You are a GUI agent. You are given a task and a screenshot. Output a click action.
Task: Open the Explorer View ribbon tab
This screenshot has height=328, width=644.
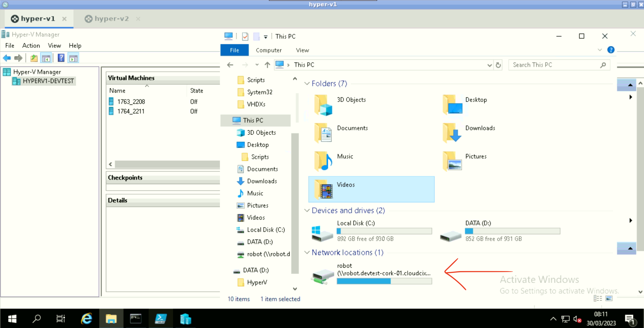pyautogui.click(x=303, y=50)
